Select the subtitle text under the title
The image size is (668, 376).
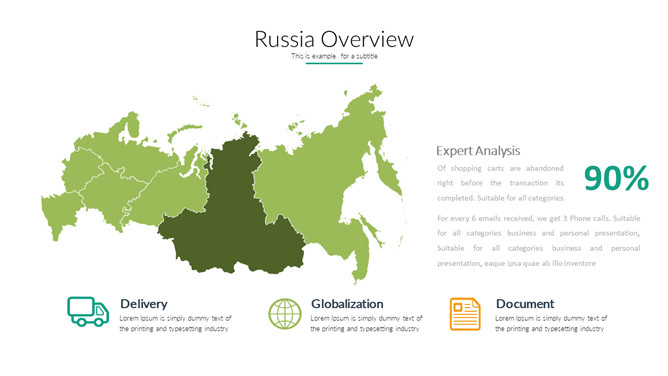click(334, 56)
